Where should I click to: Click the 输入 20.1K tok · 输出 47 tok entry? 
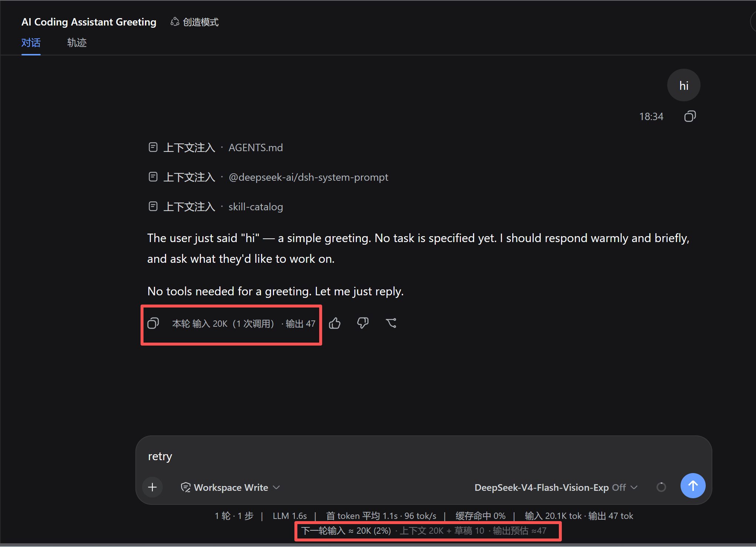click(x=579, y=516)
